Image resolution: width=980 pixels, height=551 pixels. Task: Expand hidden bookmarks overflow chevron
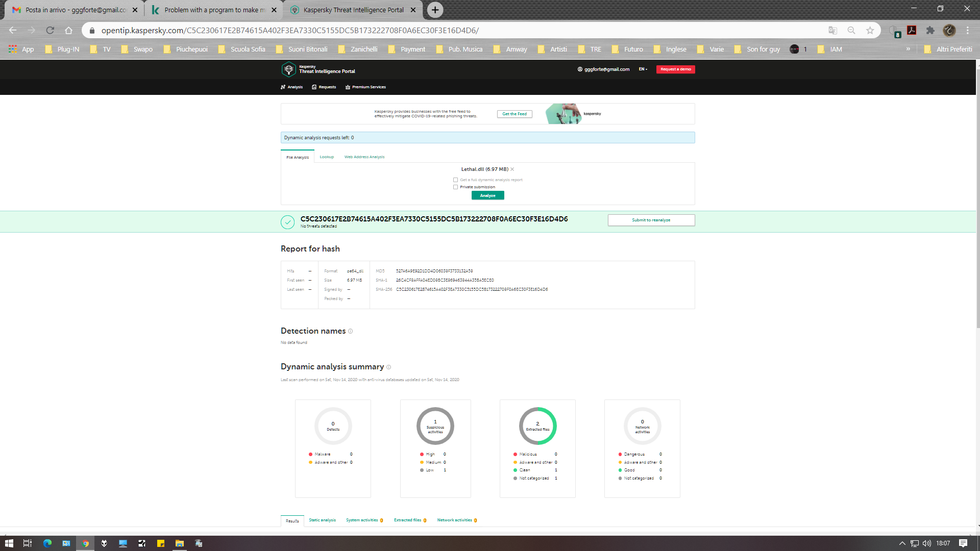[908, 49]
